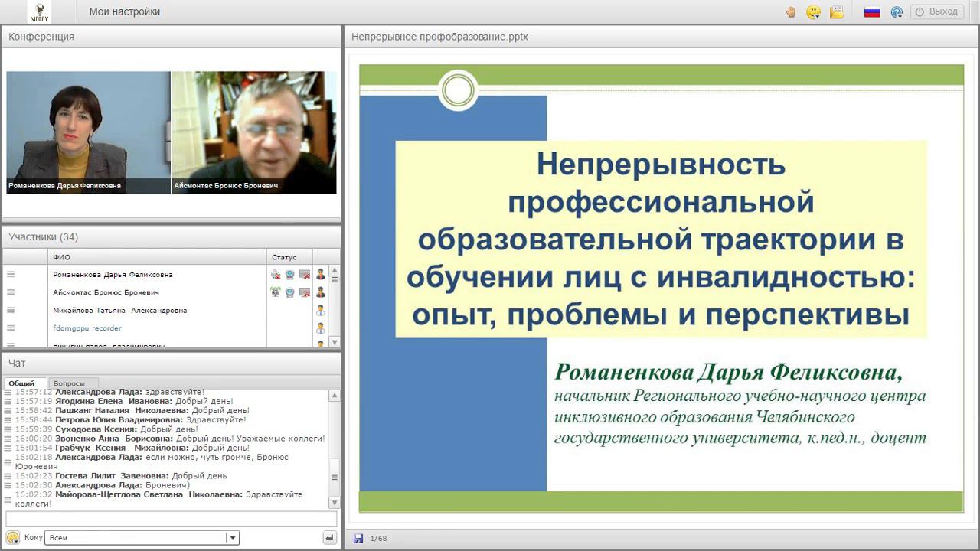The width and height of the screenshot is (980, 551).
Task: Open the chat emoticon picker
Action: [x=13, y=537]
